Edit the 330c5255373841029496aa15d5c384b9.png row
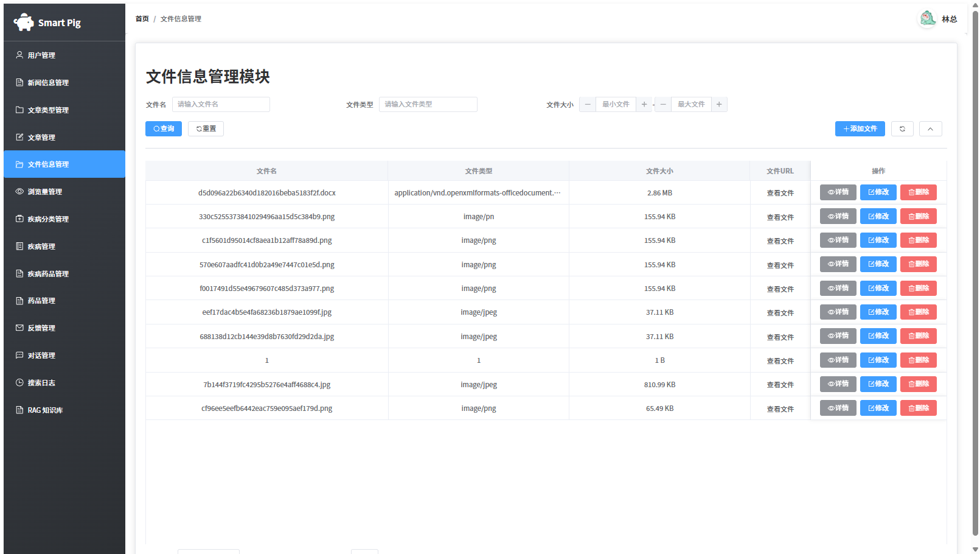980x554 pixels. [x=878, y=216]
